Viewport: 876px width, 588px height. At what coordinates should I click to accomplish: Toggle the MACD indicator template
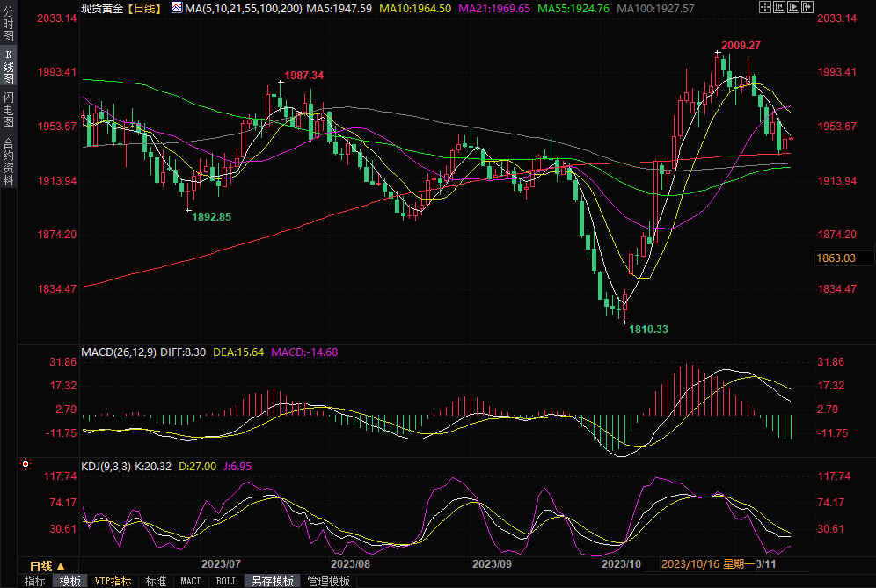click(x=191, y=581)
